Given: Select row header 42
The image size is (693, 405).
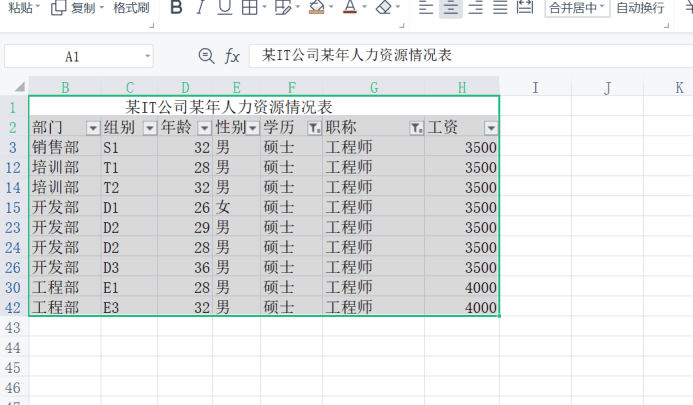Looking at the screenshot, I should pos(13,308).
